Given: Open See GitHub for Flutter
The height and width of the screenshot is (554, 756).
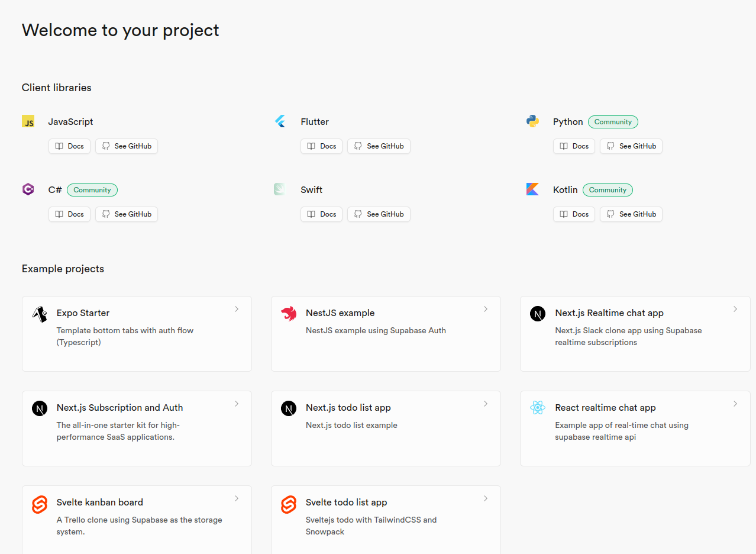Looking at the screenshot, I should 379,146.
